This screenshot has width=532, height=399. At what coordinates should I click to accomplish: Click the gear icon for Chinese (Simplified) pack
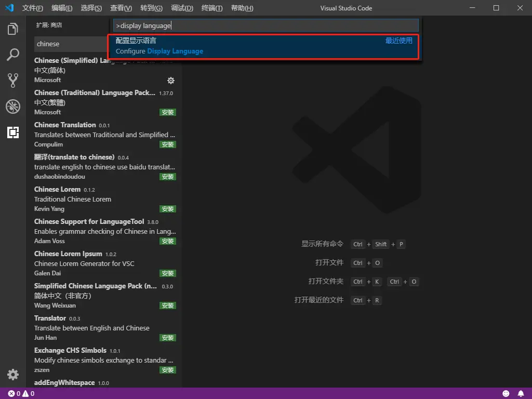[x=170, y=81]
